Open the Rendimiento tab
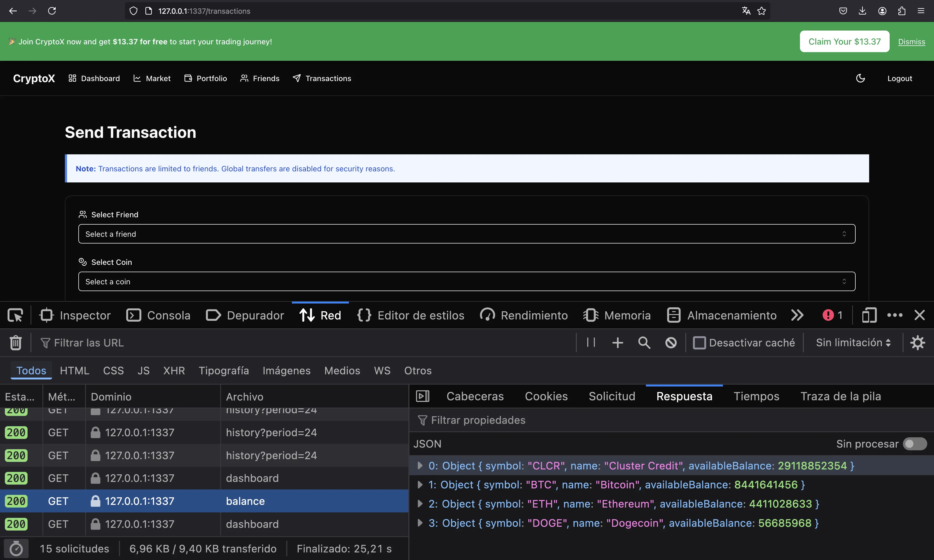The width and height of the screenshot is (934, 560). coord(524,315)
